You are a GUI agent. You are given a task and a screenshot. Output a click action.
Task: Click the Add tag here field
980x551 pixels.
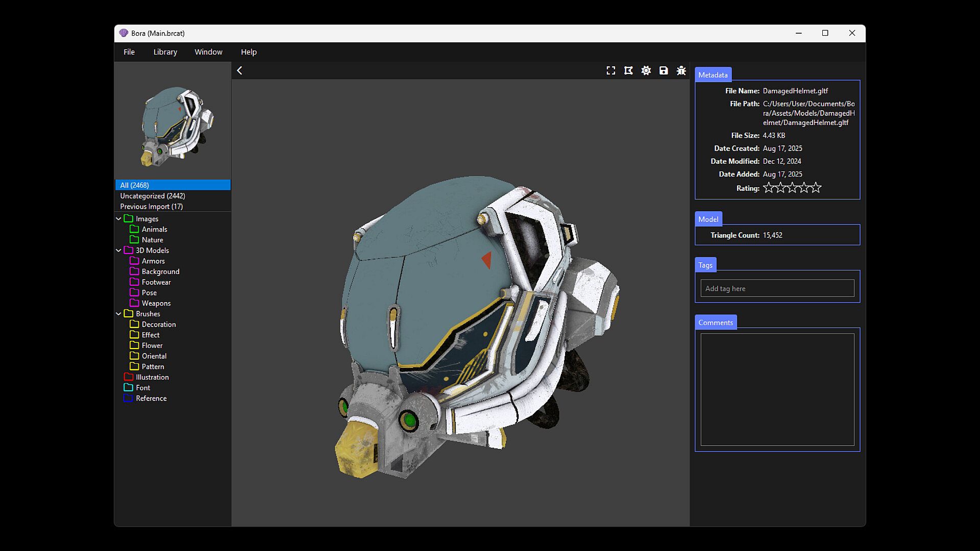point(777,289)
